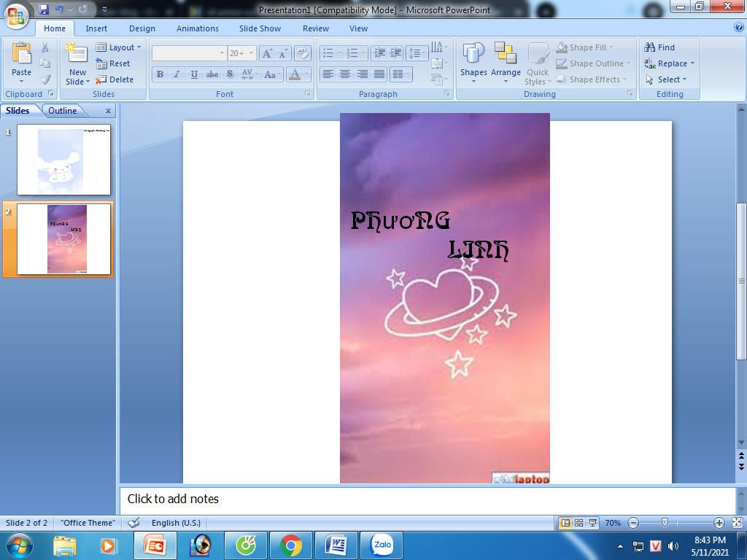Open the font name combo box

[x=189, y=53]
